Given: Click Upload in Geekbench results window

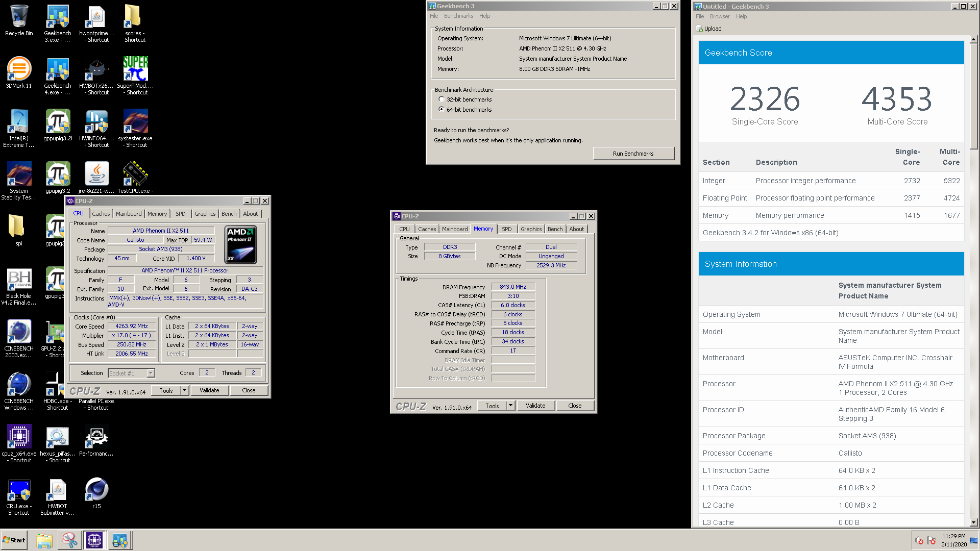Looking at the screenshot, I should click(x=709, y=29).
